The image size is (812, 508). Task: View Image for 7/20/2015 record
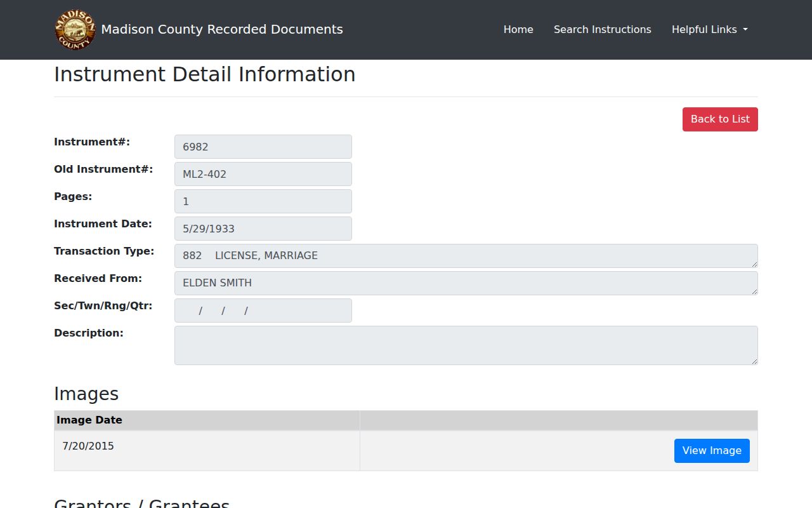712,451
